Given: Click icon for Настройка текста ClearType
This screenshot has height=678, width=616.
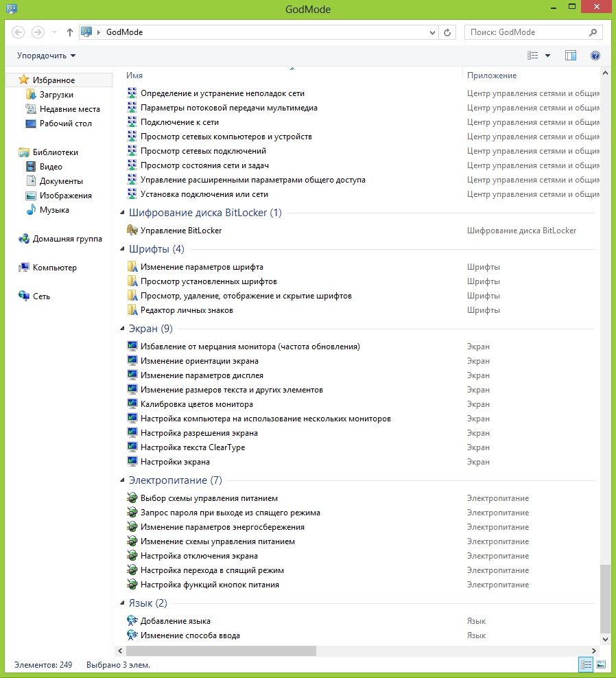Looking at the screenshot, I should (x=132, y=447).
